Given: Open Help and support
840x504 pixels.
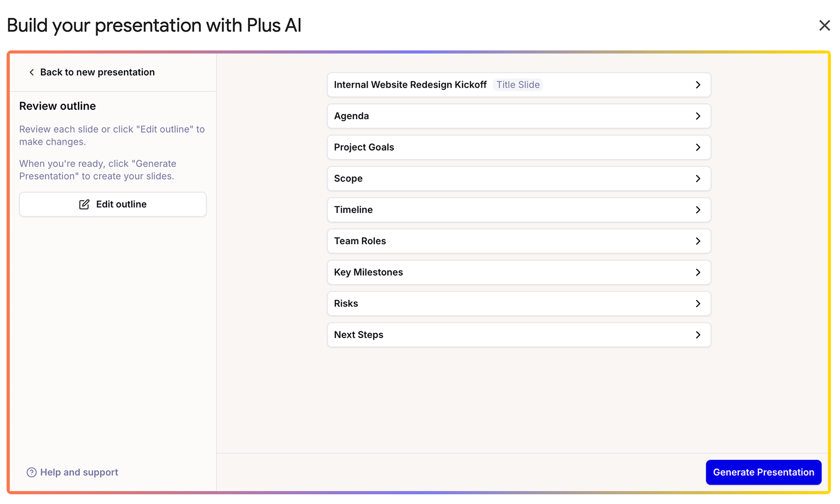Looking at the screenshot, I should point(79,472).
